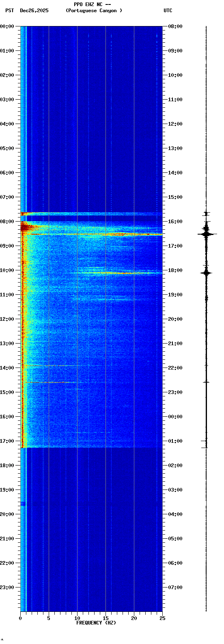
Task: Click the '(Portuguese Canyon )' subtitle
Action: point(94,11)
